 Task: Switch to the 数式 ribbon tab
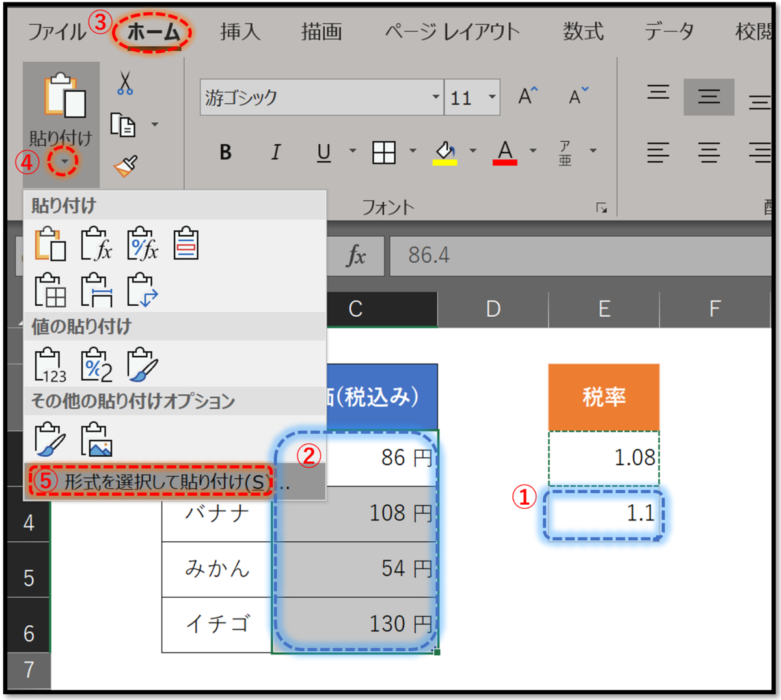[x=583, y=31]
